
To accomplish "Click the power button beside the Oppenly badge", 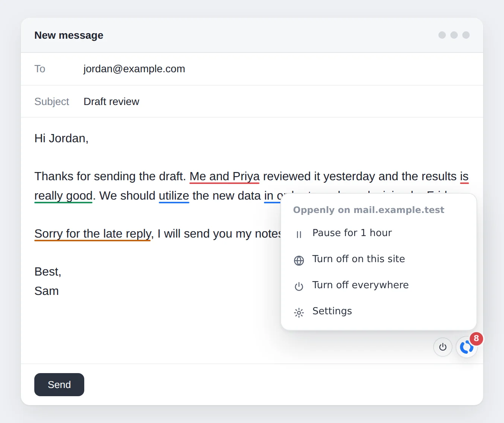I will [x=443, y=347].
